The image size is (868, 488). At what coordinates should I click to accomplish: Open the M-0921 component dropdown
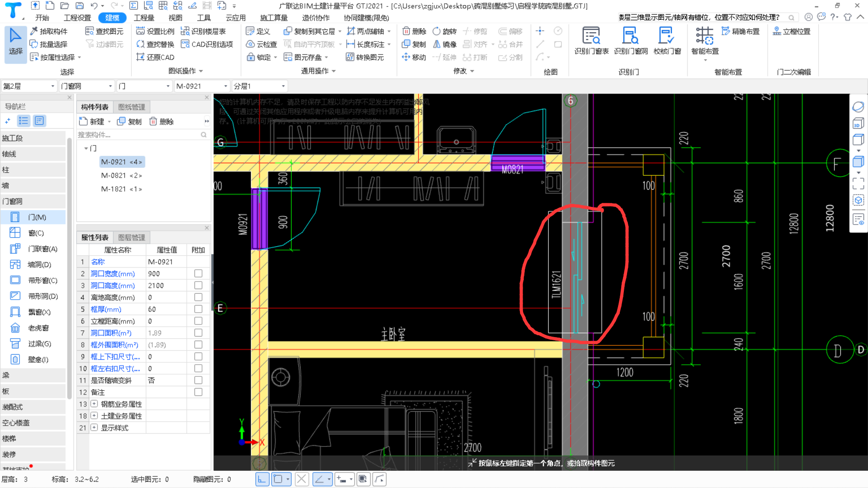point(202,86)
